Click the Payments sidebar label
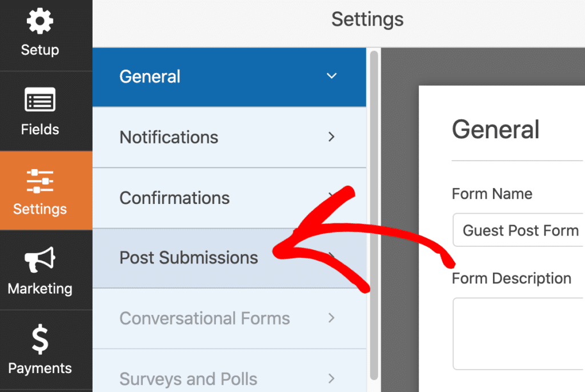Screen dimensions: 585x392 click(39, 368)
